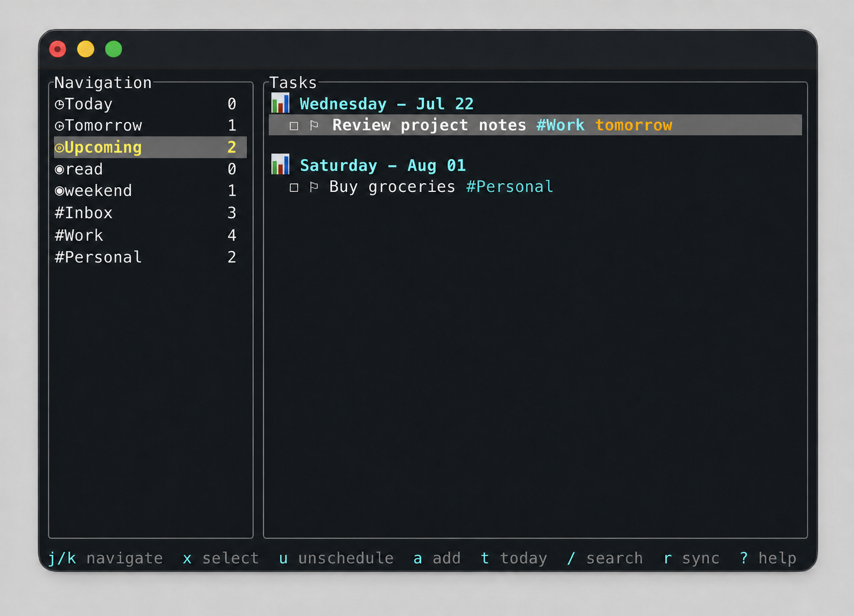
Task: Click the Navigation panel title
Action: point(103,83)
